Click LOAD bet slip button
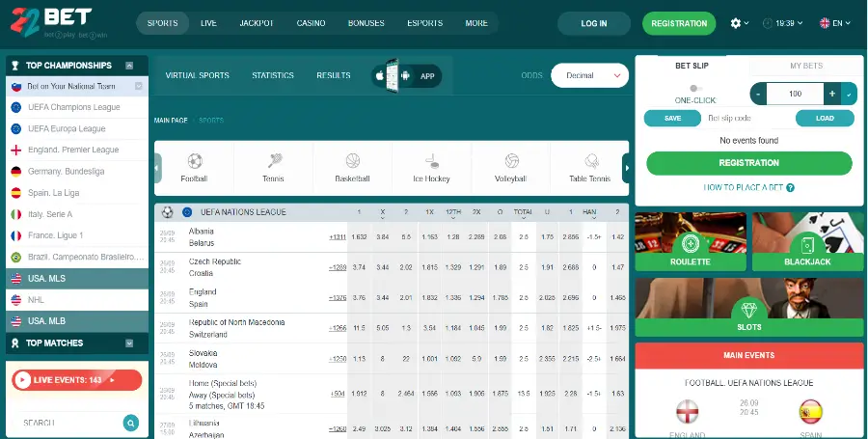 825,119
